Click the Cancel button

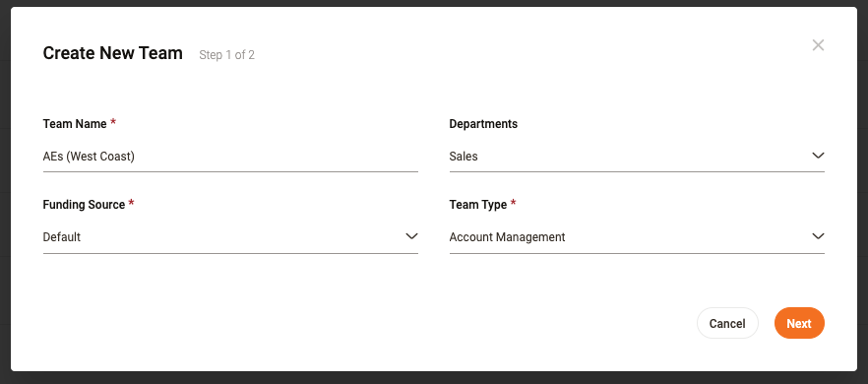pos(727,323)
